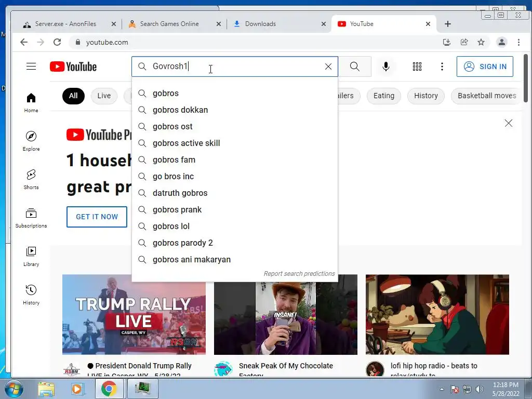
Task: Open the YouTube hamburger guide menu
Action: pyautogui.click(x=31, y=66)
